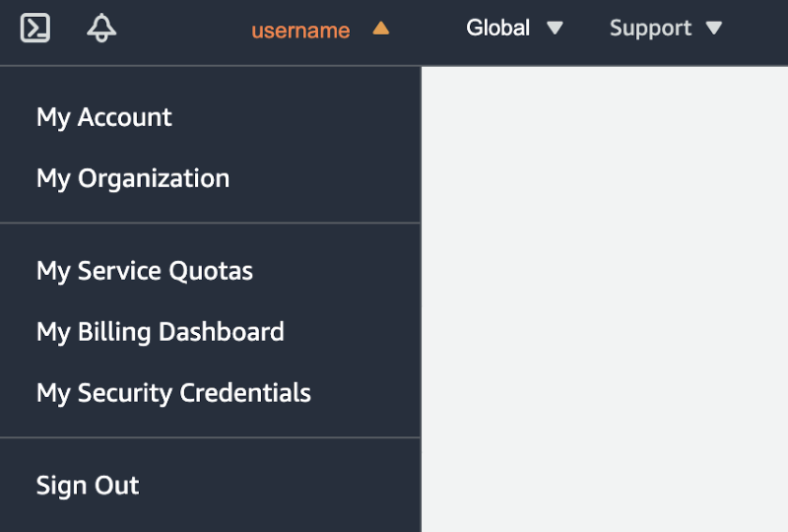
Task: Select My Account from the menu
Action: coord(104,117)
